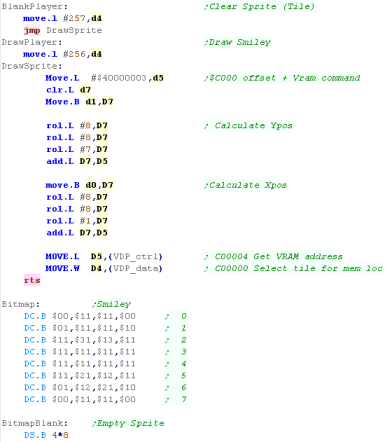Click the Smiley comment after Bitmap
Screen dimensions: 385x442
(112, 304)
